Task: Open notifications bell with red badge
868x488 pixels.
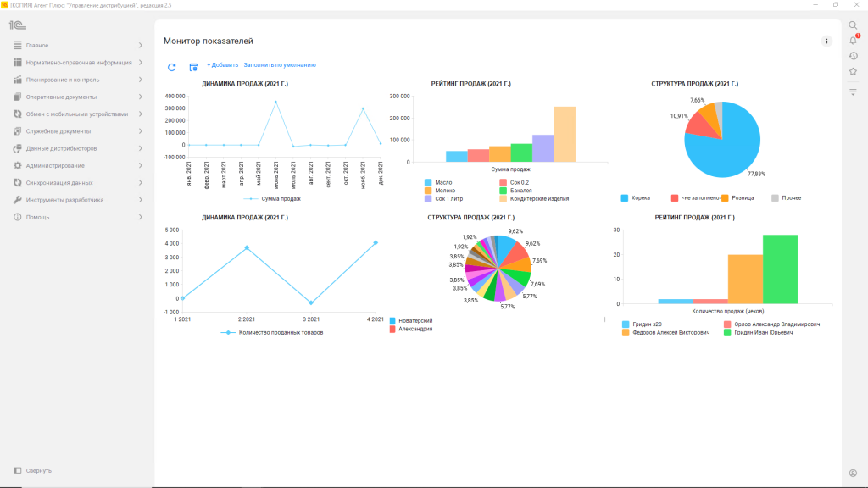Action: click(x=853, y=41)
